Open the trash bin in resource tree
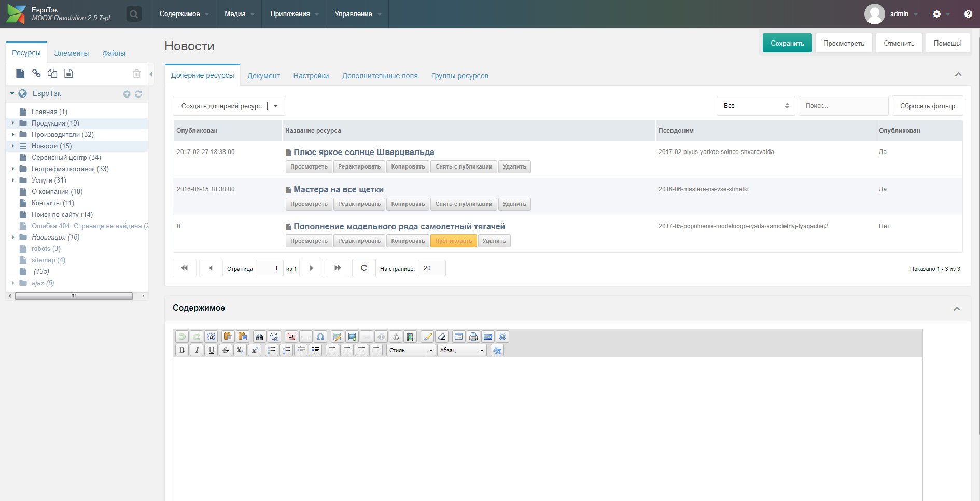The width and height of the screenshot is (980, 501). 136,74
